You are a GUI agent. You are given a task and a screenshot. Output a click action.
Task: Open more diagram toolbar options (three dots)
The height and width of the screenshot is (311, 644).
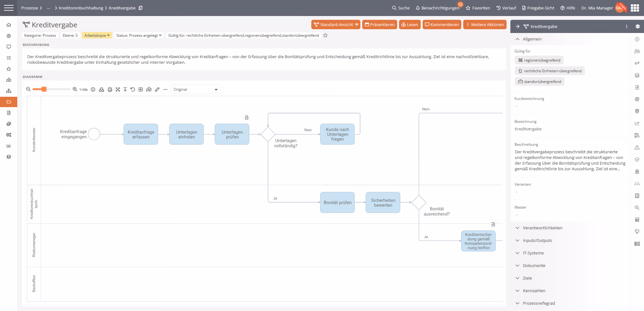point(165,90)
